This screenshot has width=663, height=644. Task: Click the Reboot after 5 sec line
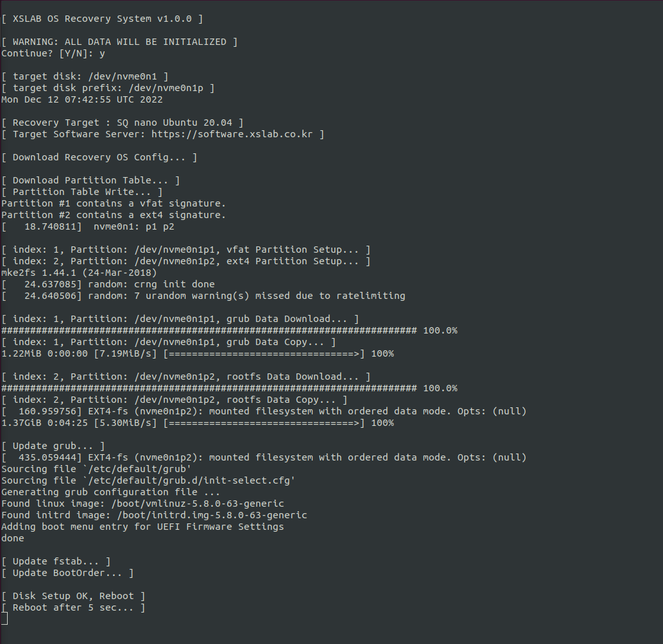[73, 607]
